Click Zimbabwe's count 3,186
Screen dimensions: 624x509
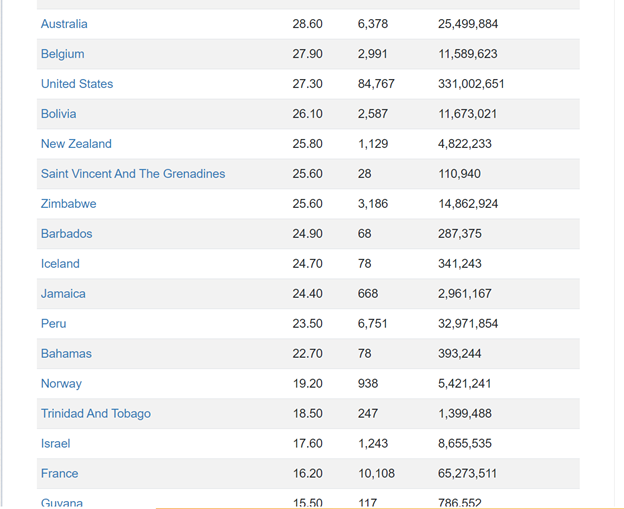click(x=373, y=204)
